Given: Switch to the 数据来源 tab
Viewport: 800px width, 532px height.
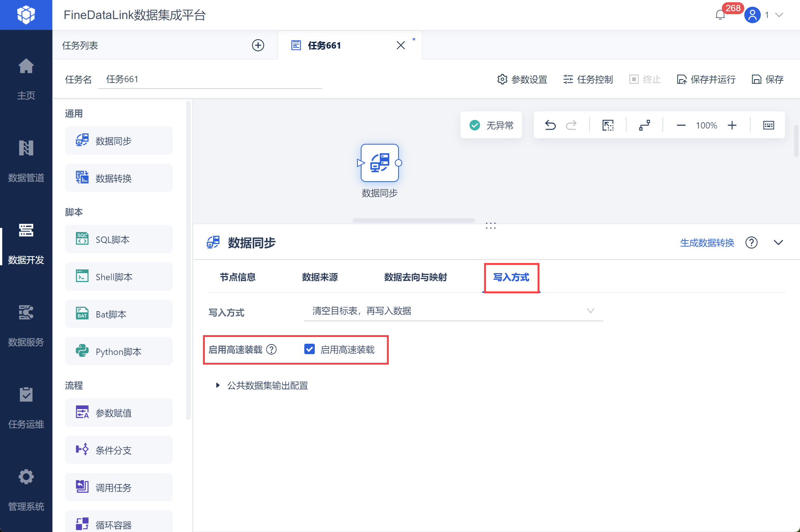Looking at the screenshot, I should [x=320, y=277].
